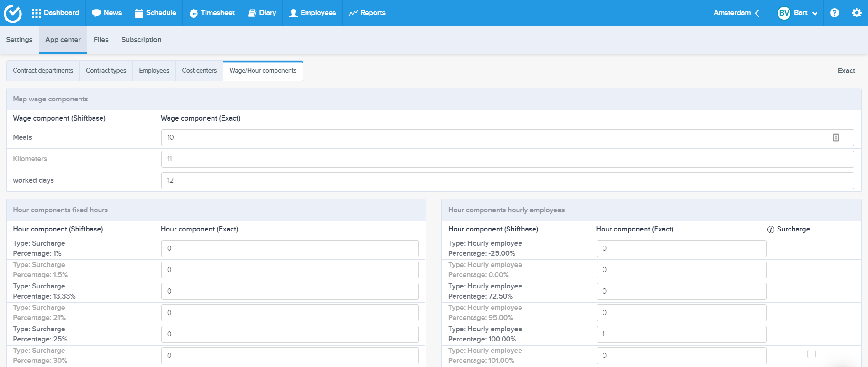Toggle surcharge checkbox for 101.00% row
This screenshot has height=367, width=868.
[x=811, y=354]
